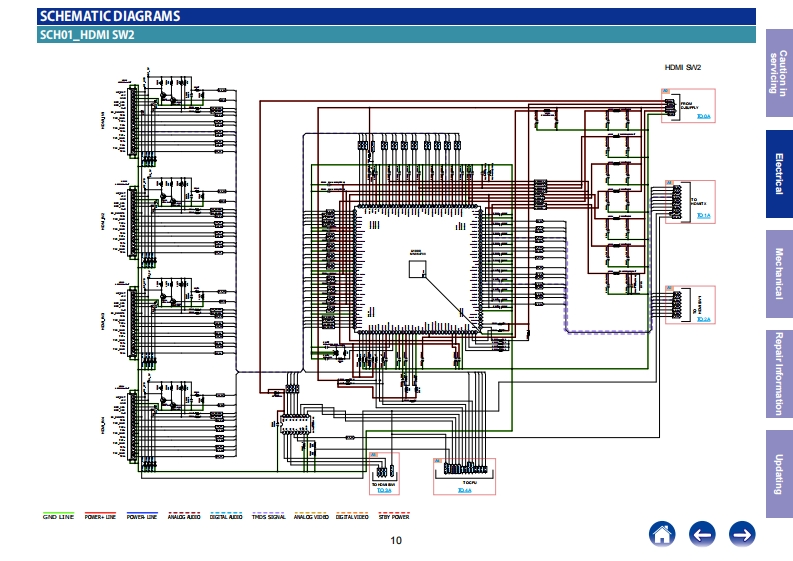Follow the link under TO HDMI TX connector
This screenshot has height=561, width=793.
click(x=703, y=215)
